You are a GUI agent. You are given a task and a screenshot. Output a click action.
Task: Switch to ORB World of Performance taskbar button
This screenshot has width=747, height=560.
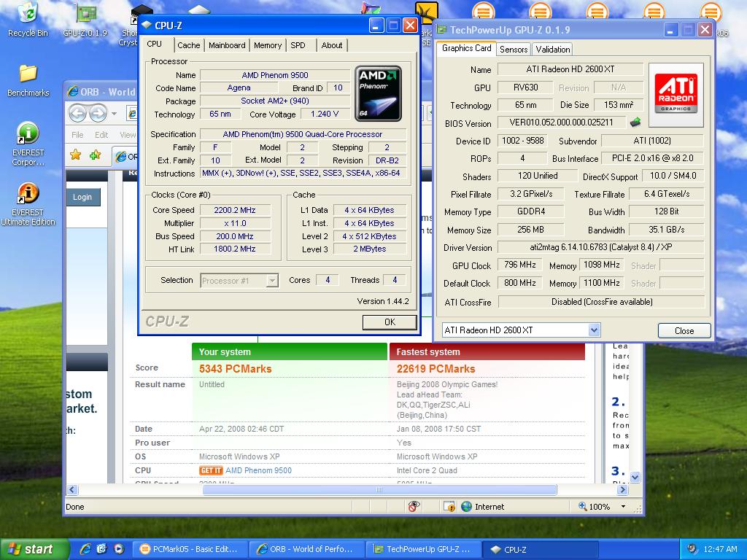[x=307, y=549]
